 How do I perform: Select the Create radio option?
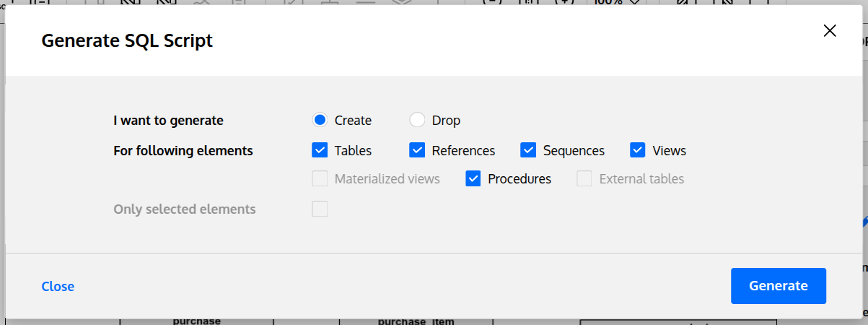coord(320,120)
